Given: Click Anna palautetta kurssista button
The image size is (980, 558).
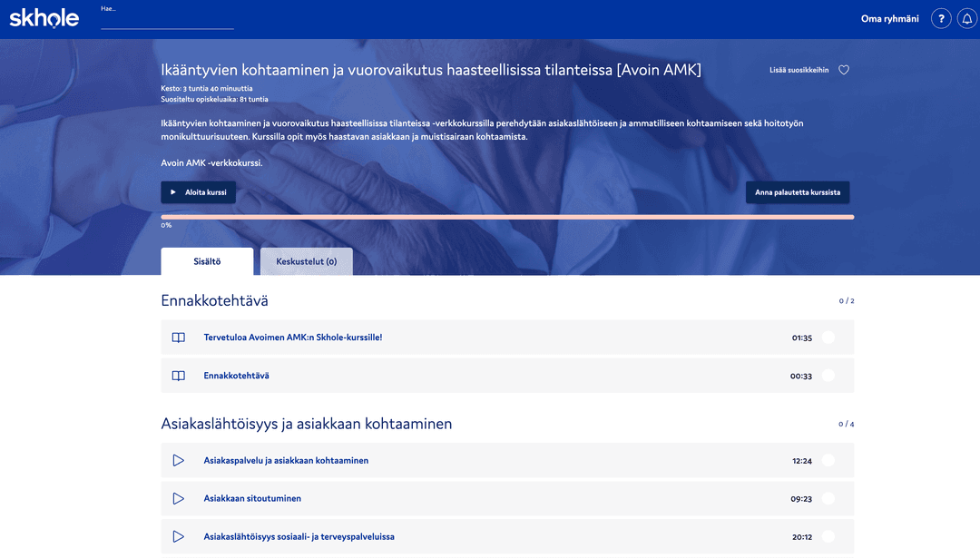Looking at the screenshot, I should coord(798,192).
